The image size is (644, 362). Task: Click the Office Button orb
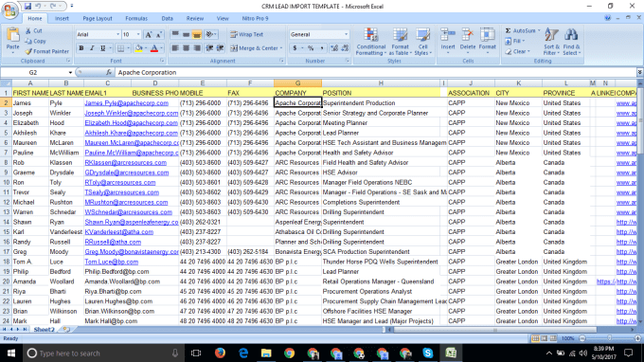tap(9, 9)
